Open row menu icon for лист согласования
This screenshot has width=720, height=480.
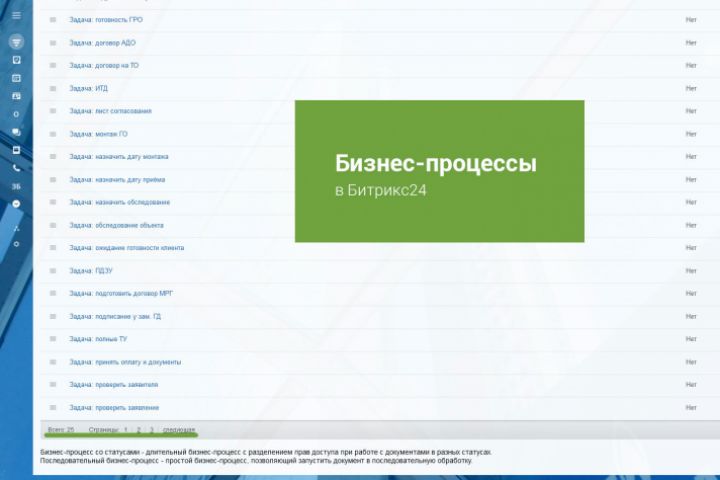coord(53,111)
